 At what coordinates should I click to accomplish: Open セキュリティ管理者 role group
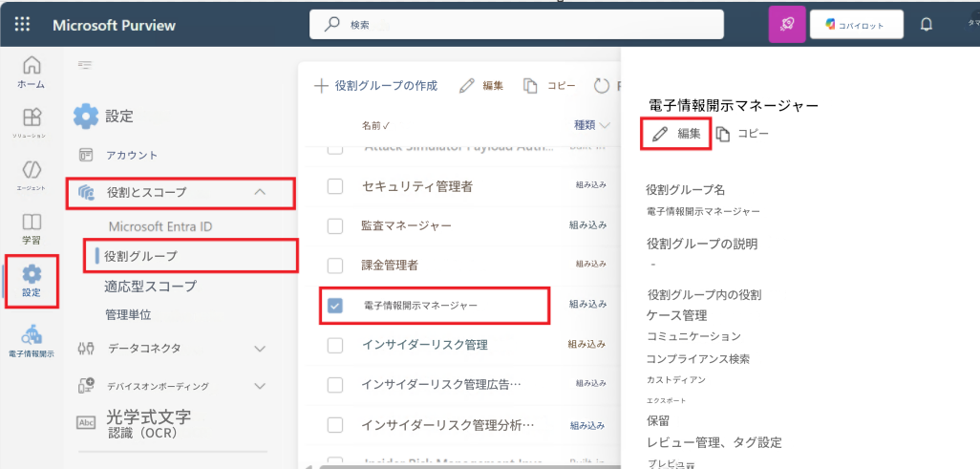pyautogui.click(x=416, y=185)
